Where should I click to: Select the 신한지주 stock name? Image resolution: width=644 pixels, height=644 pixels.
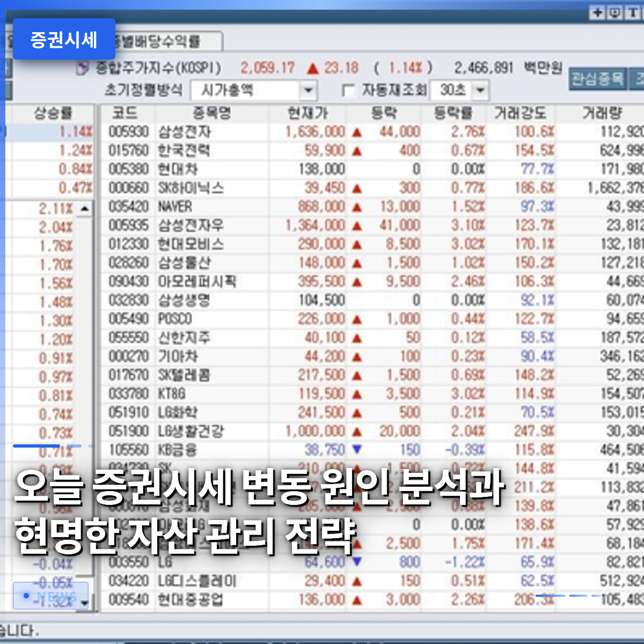click(x=184, y=338)
